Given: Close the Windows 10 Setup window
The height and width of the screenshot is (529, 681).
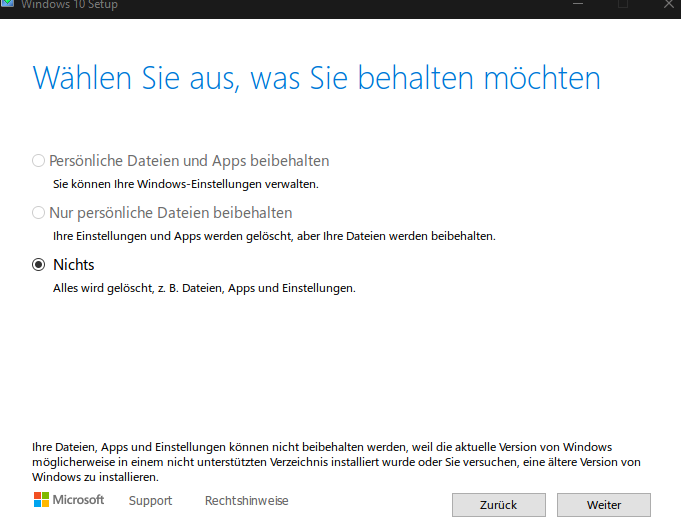Looking at the screenshot, I should [669, 4].
